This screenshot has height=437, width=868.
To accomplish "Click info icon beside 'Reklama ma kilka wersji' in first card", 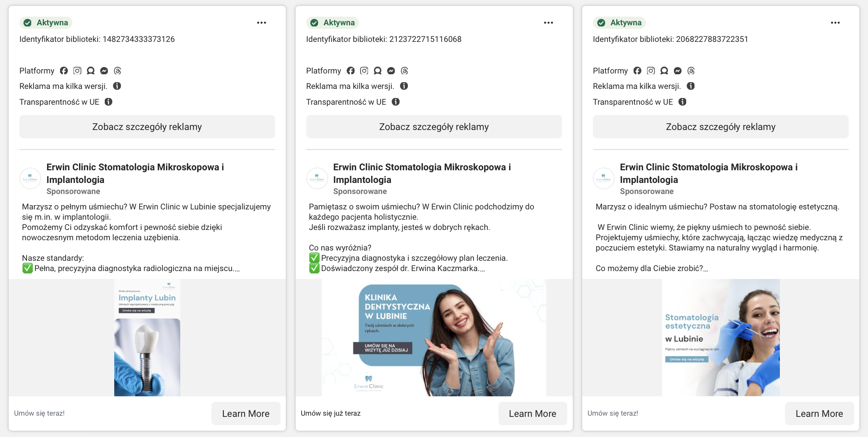I will click(x=117, y=86).
